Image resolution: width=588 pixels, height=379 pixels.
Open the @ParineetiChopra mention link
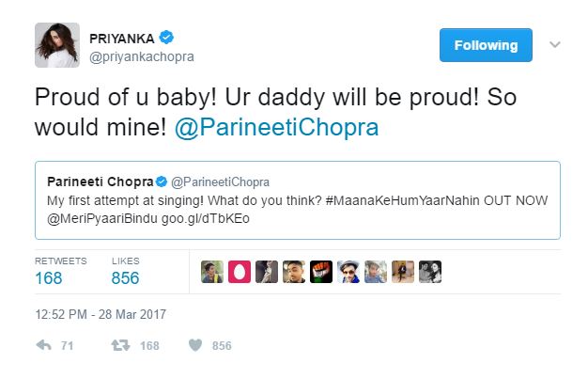click(276, 128)
